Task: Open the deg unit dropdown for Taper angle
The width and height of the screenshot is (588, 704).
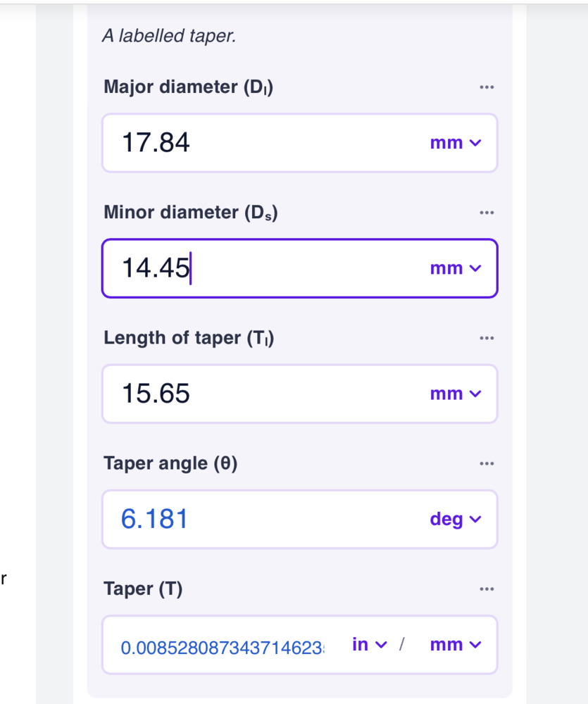Action: pos(455,520)
